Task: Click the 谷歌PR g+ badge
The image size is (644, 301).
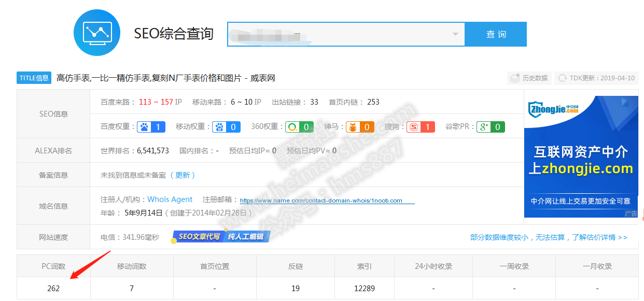Action: point(491,126)
